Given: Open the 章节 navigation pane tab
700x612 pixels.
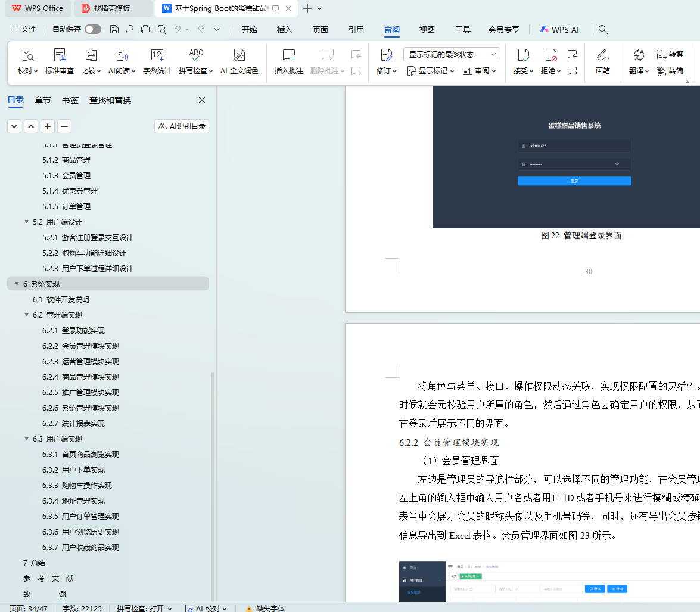Looking at the screenshot, I should click(x=42, y=100).
